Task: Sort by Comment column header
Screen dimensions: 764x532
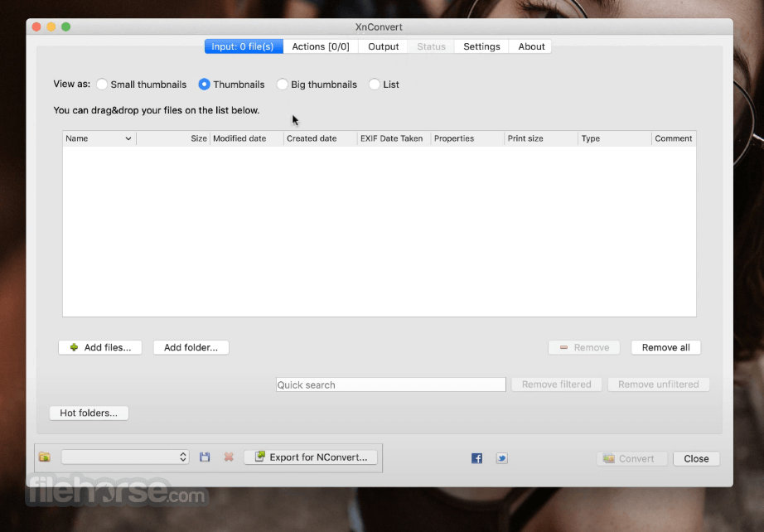Action: pos(674,138)
